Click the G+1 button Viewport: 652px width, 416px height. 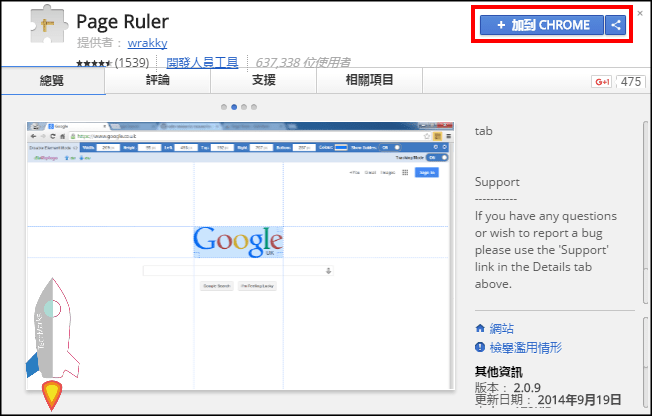coord(602,82)
